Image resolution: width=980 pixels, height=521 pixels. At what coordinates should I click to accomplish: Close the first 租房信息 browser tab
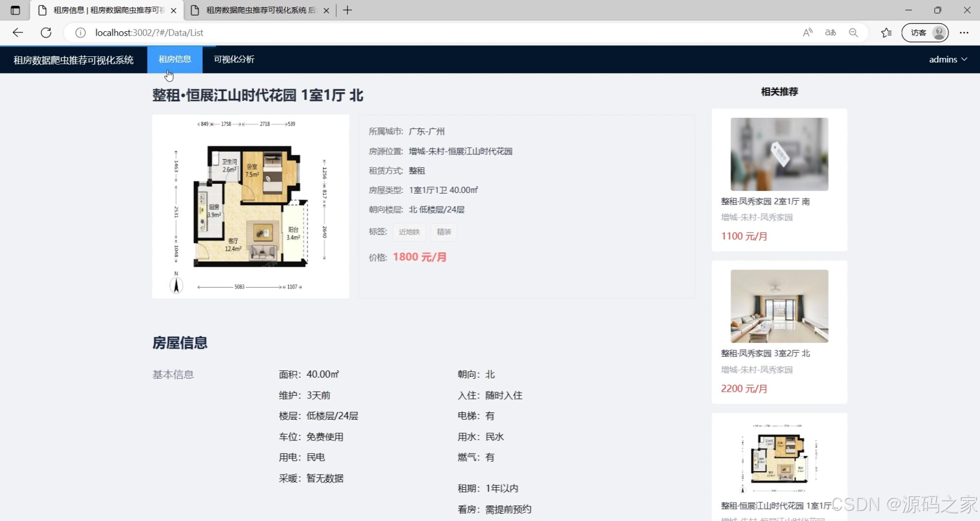pyautogui.click(x=174, y=10)
